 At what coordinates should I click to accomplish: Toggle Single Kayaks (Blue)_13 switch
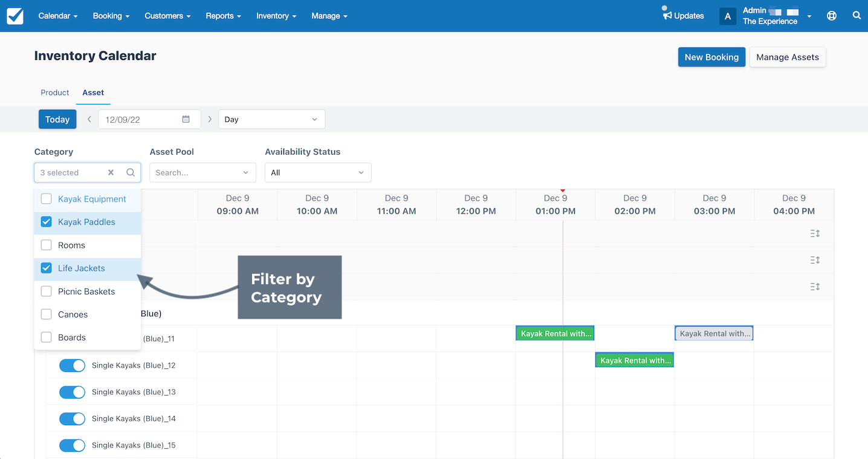72,392
